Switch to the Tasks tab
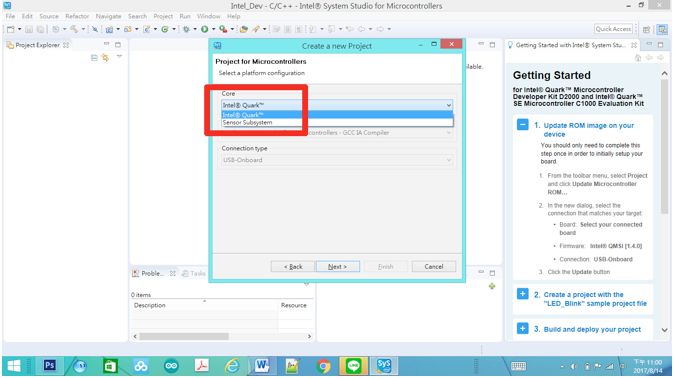 [193, 274]
